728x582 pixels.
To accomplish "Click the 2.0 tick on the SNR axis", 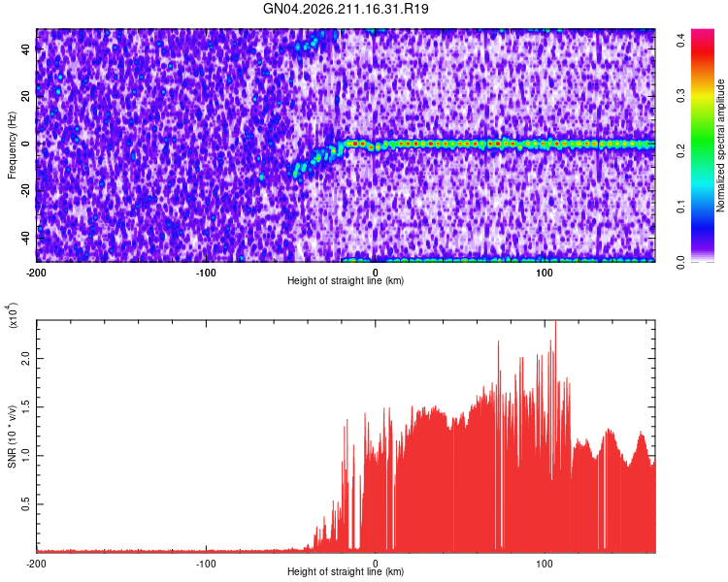I will 25,358.
